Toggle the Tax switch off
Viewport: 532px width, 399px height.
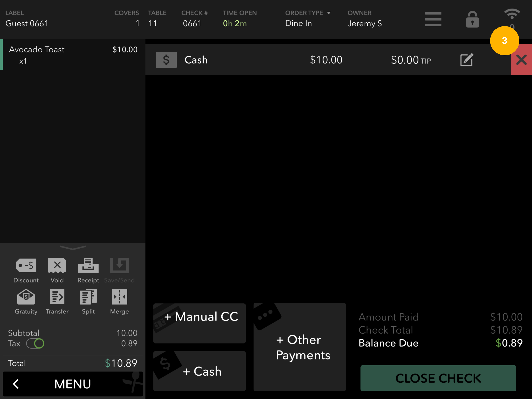pyautogui.click(x=35, y=343)
